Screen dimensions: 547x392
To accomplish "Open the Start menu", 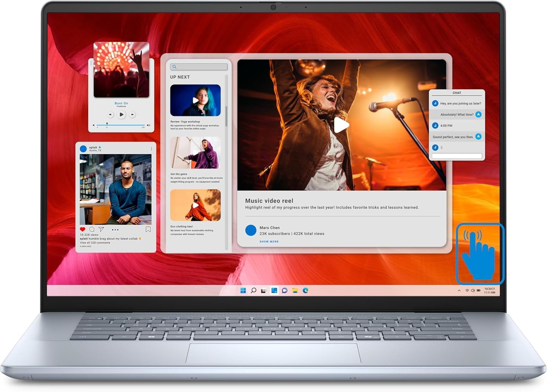I will pyautogui.click(x=243, y=291).
